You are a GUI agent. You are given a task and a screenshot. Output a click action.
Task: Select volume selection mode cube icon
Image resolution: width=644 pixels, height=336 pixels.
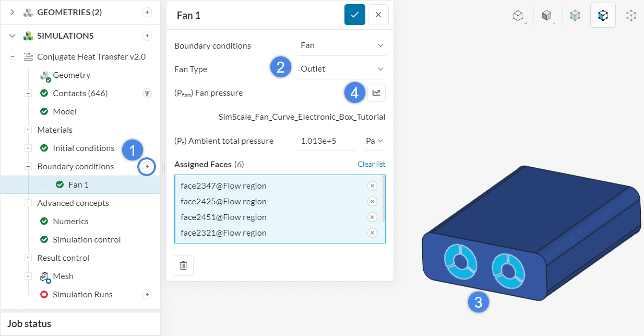(x=575, y=16)
